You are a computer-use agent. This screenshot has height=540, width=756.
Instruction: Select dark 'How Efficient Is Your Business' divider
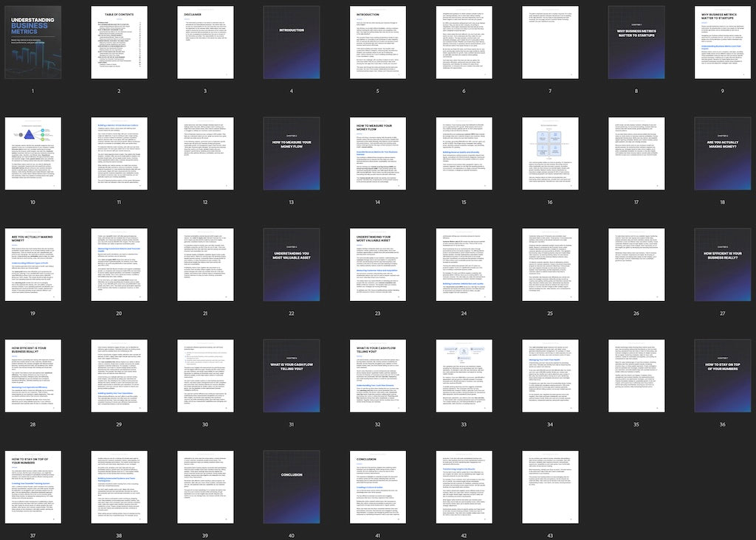[x=722, y=264]
